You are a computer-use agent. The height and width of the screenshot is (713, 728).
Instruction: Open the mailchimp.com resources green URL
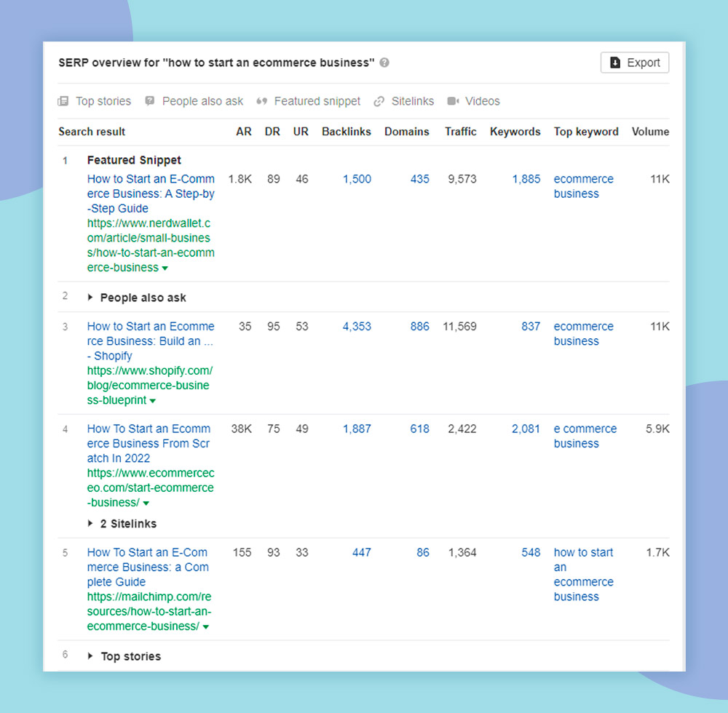(x=149, y=611)
